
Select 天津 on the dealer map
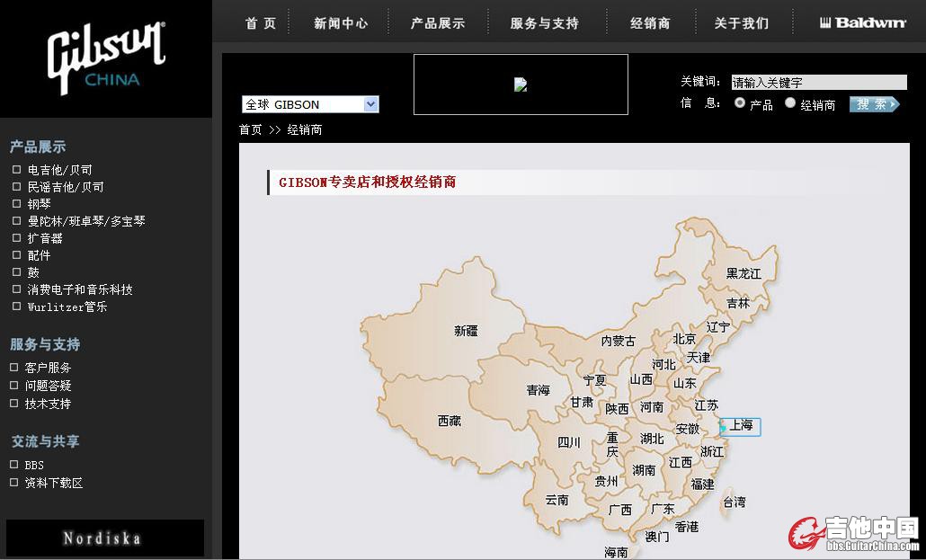698,358
